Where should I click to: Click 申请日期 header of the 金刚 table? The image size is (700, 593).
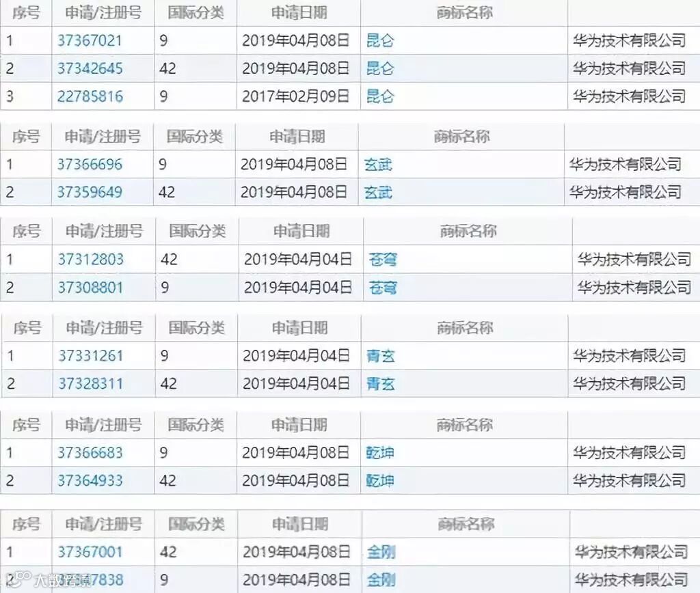(x=300, y=523)
